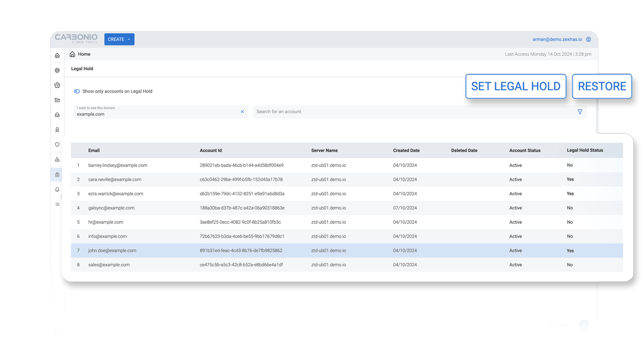Click the Created Date column header

tap(406, 151)
